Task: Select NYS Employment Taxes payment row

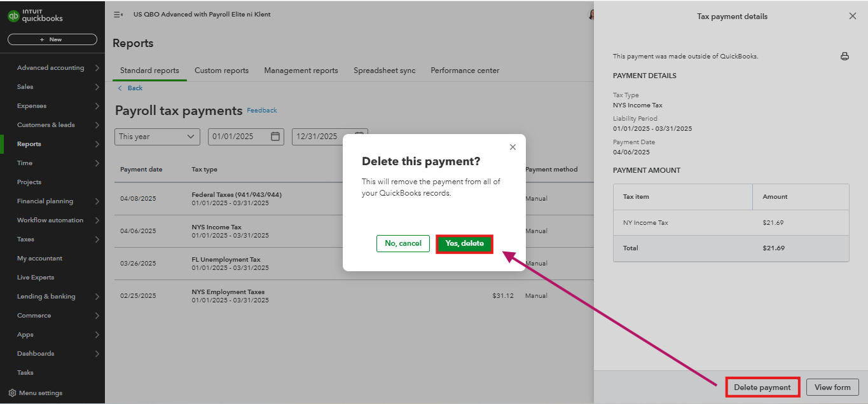Action: coord(354,296)
